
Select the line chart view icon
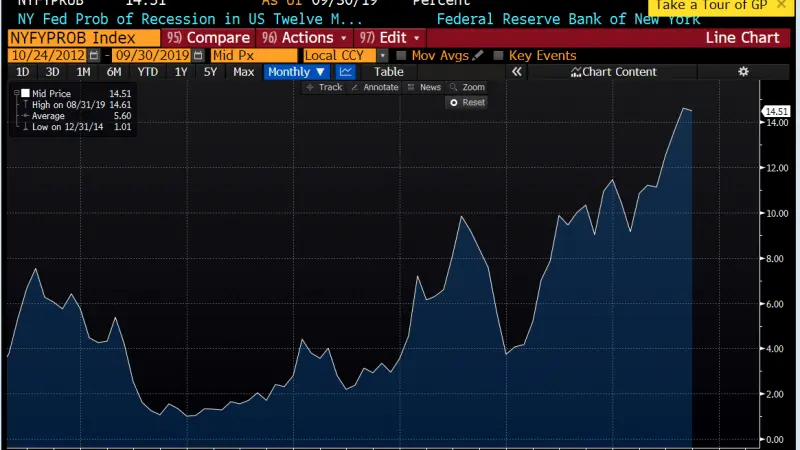346,72
